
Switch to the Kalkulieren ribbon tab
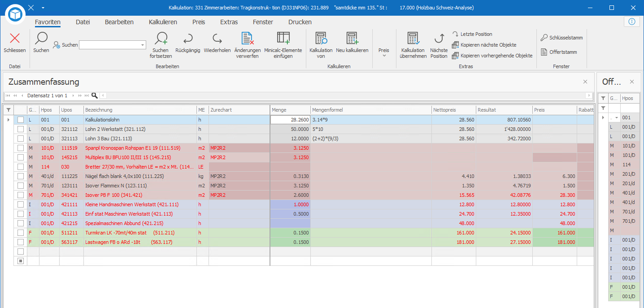pyautogui.click(x=163, y=22)
